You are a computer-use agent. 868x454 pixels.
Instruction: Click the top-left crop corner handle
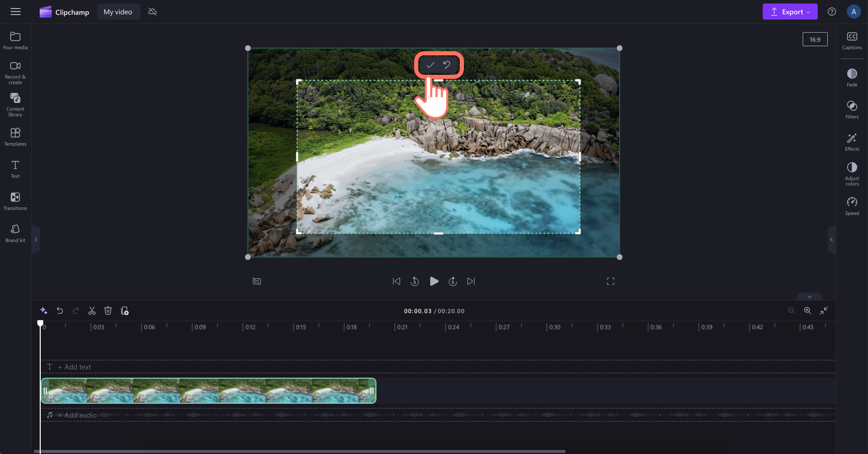(x=299, y=82)
